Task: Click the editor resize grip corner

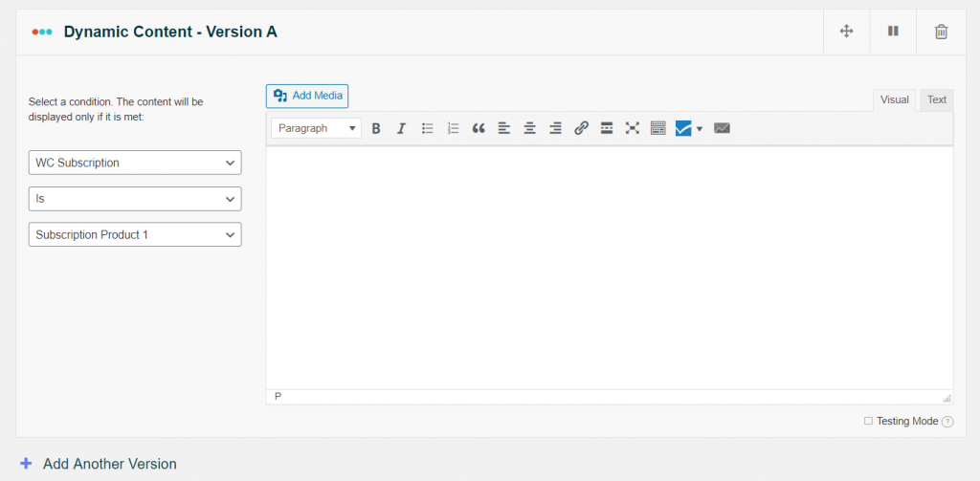Action: pos(947,398)
